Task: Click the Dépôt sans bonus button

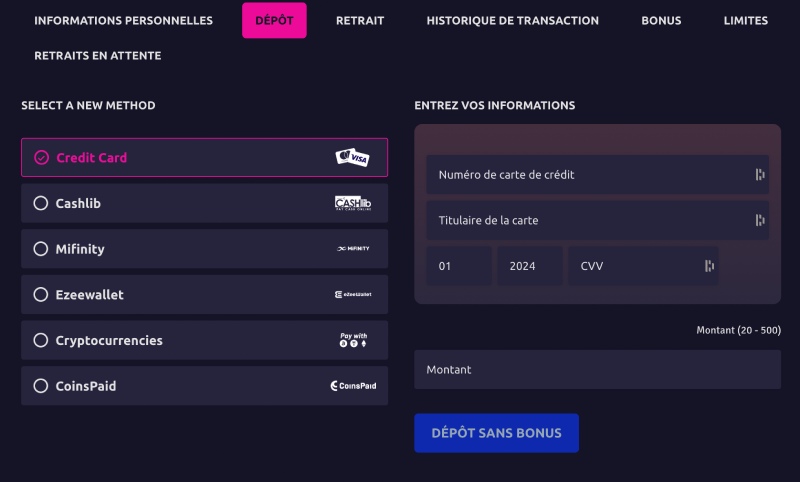Action: [x=496, y=433]
